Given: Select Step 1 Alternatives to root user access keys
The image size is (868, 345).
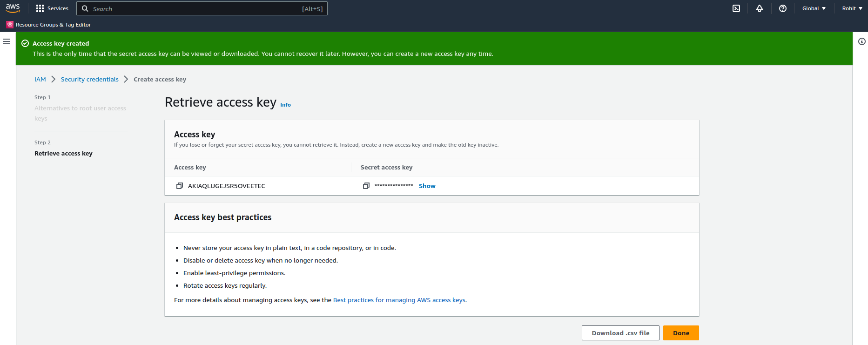Looking at the screenshot, I should coord(80,113).
